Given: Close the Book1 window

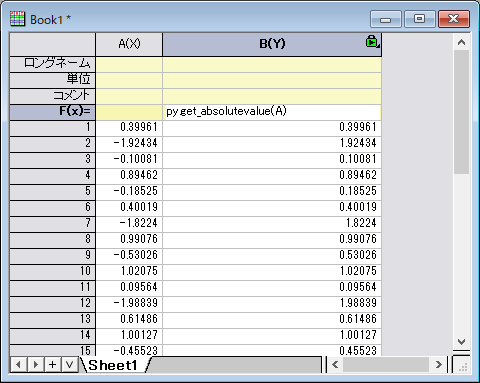Looking at the screenshot, I should coord(454,19).
